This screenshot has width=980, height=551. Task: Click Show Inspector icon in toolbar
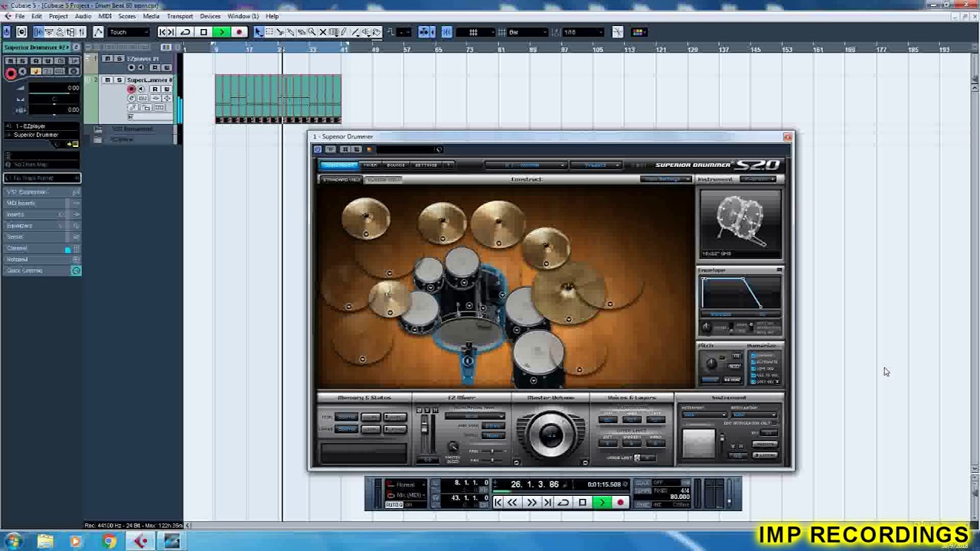[38, 32]
